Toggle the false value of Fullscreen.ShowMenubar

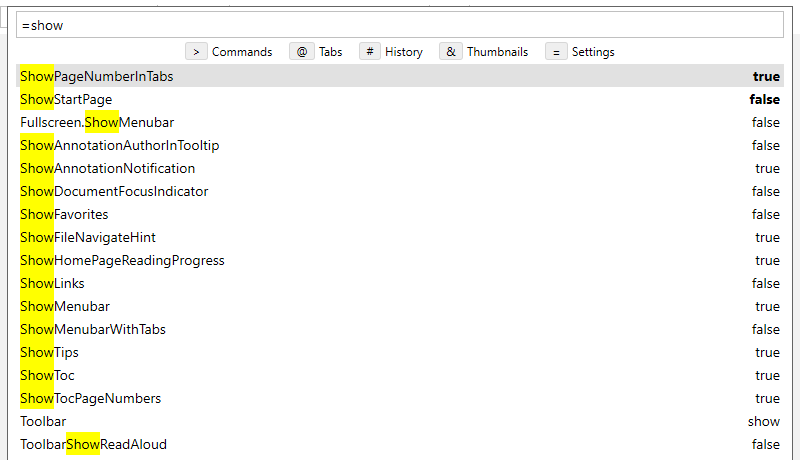pos(765,122)
